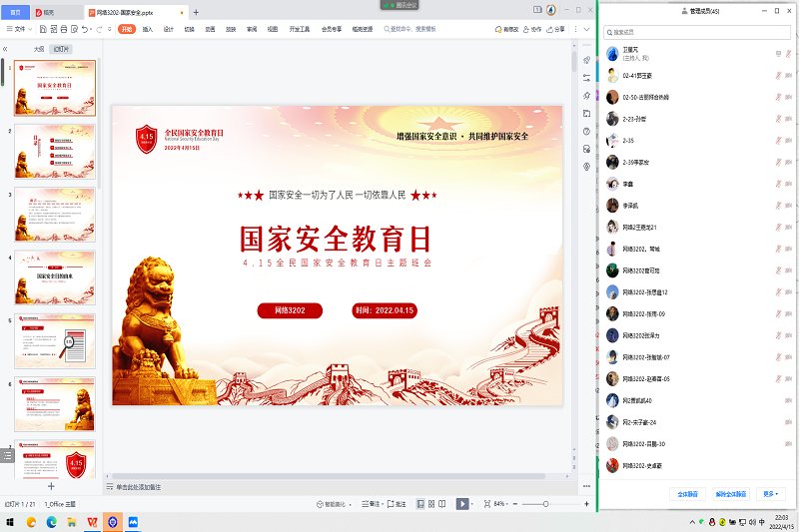Open the 插入 ribbon tab
This screenshot has height=532, width=799.
pos(148,30)
